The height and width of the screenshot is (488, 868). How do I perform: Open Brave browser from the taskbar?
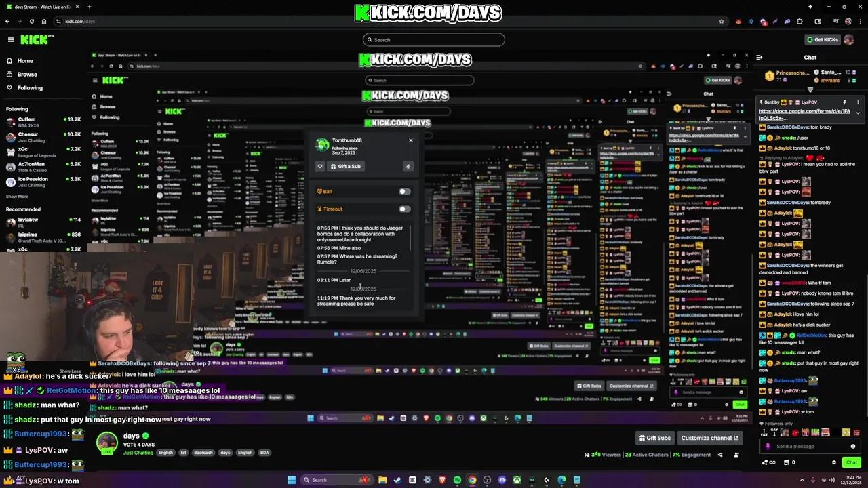pos(442,480)
